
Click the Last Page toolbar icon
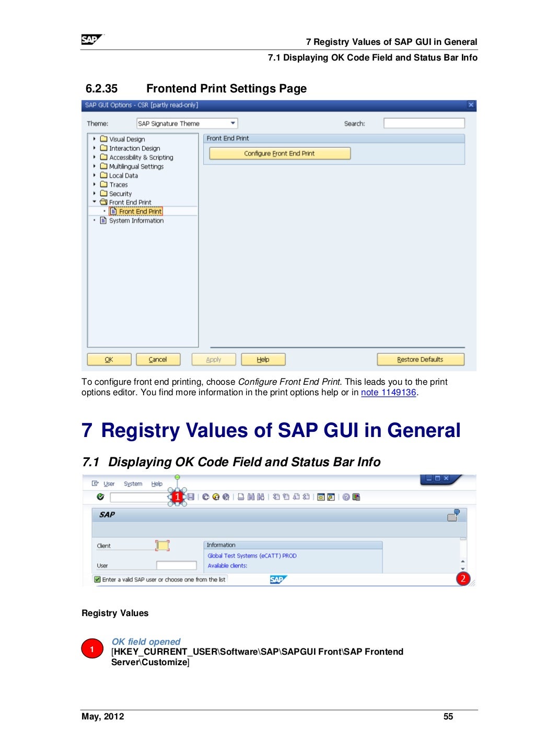click(306, 497)
